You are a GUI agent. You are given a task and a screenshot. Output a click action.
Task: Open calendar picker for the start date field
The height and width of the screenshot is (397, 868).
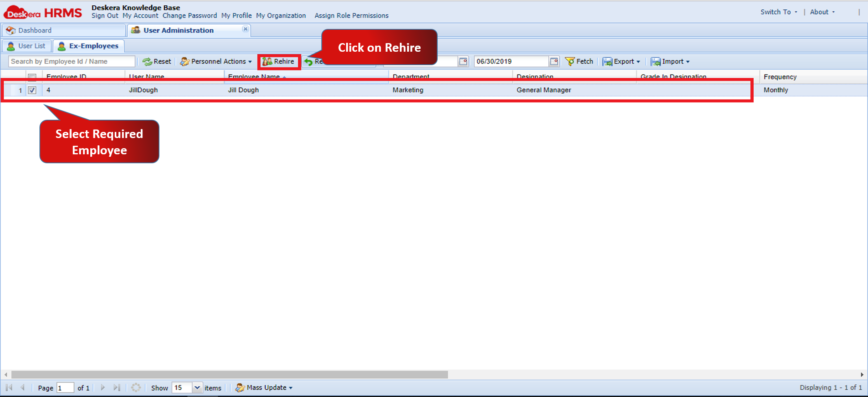(x=463, y=61)
